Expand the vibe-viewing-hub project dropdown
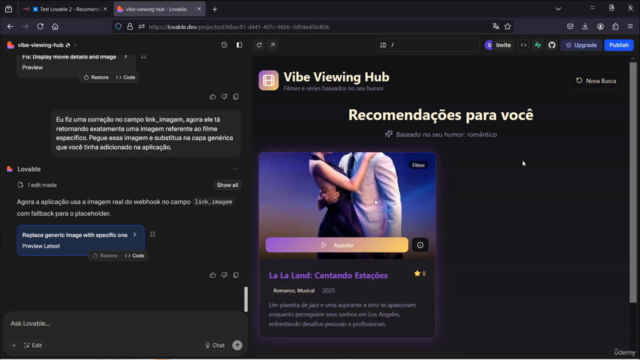 76,45
